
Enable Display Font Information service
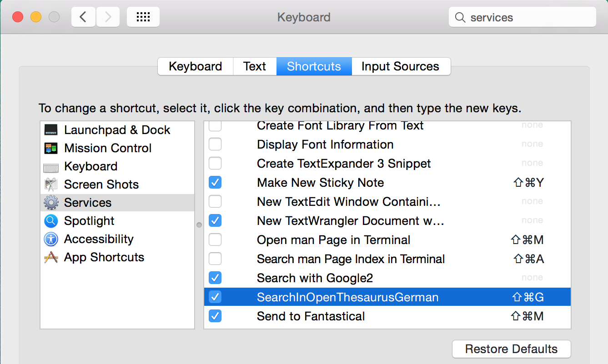click(215, 145)
